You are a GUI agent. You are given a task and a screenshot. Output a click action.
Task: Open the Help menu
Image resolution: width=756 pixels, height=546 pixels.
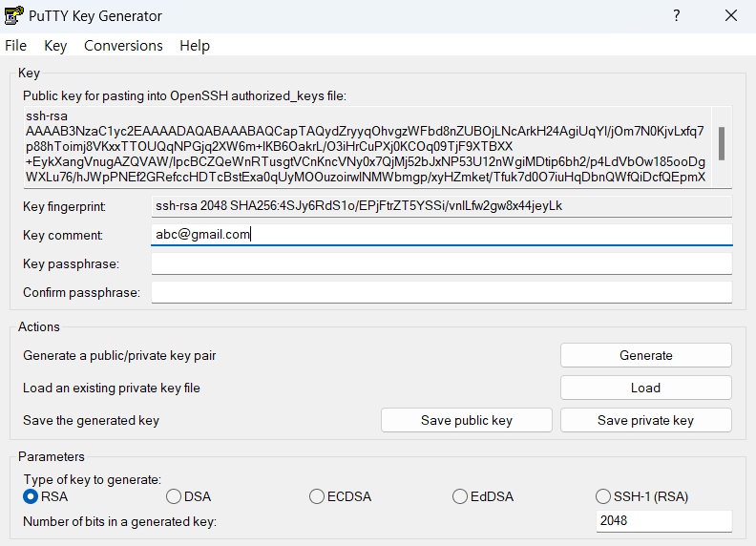(195, 45)
